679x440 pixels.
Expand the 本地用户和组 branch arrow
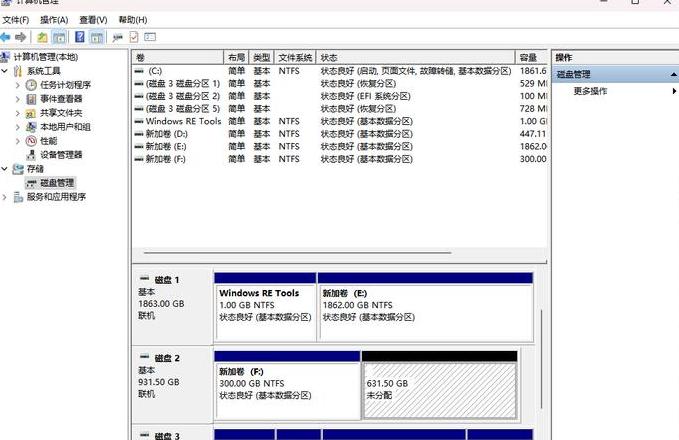click(x=18, y=127)
